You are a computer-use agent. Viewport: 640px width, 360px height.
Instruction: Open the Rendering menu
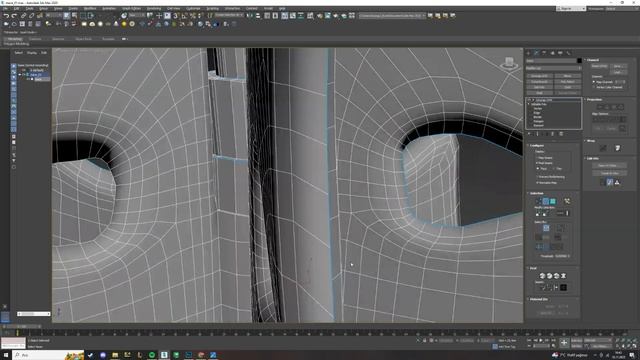coord(153,9)
